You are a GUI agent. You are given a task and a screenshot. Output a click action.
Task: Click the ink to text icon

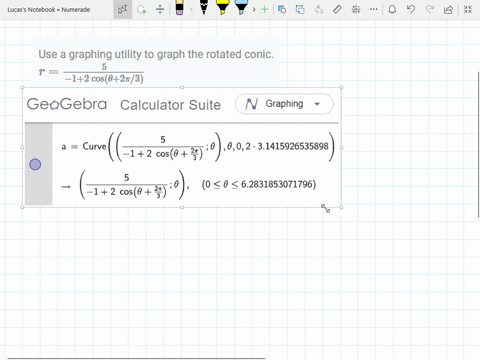[x=319, y=9]
